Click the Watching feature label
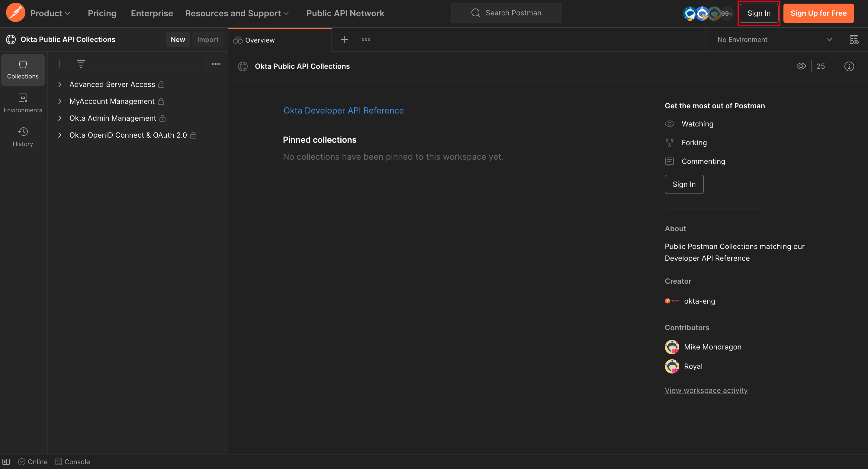 point(697,124)
